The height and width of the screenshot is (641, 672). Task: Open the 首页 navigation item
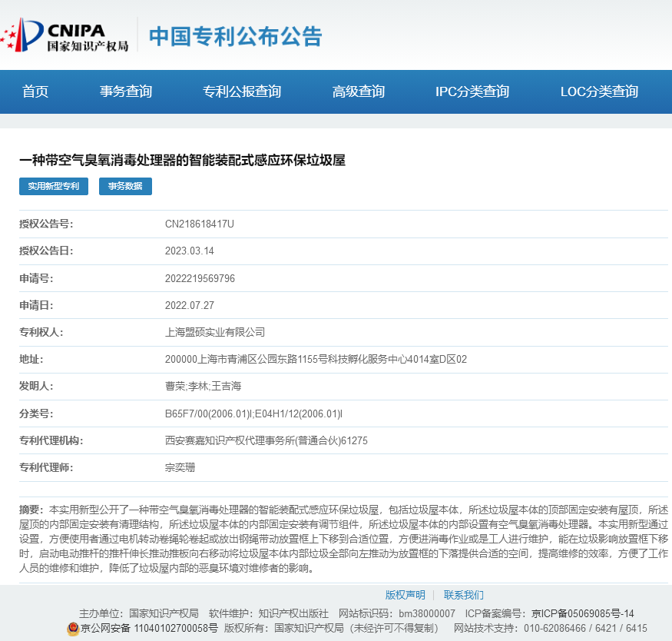coord(35,91)
